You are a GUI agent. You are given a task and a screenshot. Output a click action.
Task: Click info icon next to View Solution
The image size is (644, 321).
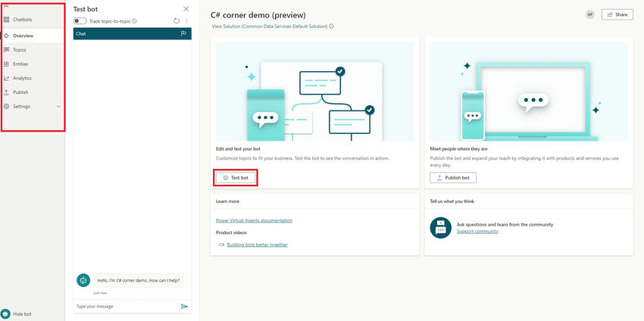pyautogui.click(x=331, y=26)
